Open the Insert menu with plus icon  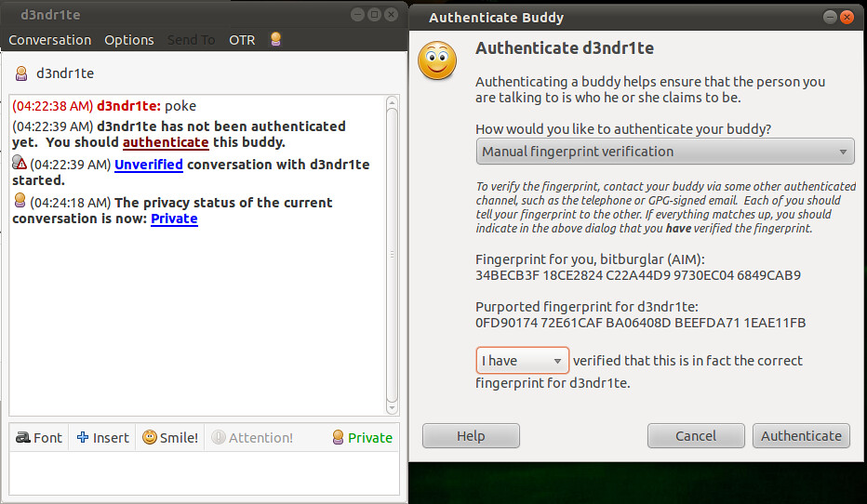point(103,438)
